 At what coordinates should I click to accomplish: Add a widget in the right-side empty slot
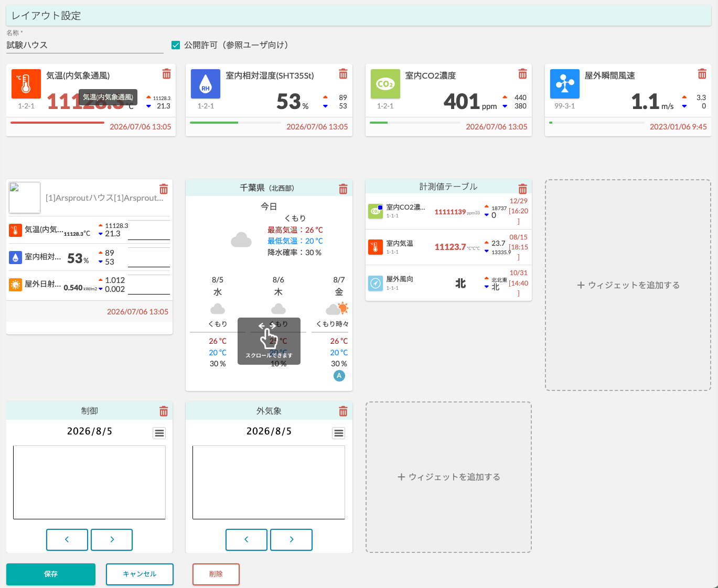click(628, 285)
